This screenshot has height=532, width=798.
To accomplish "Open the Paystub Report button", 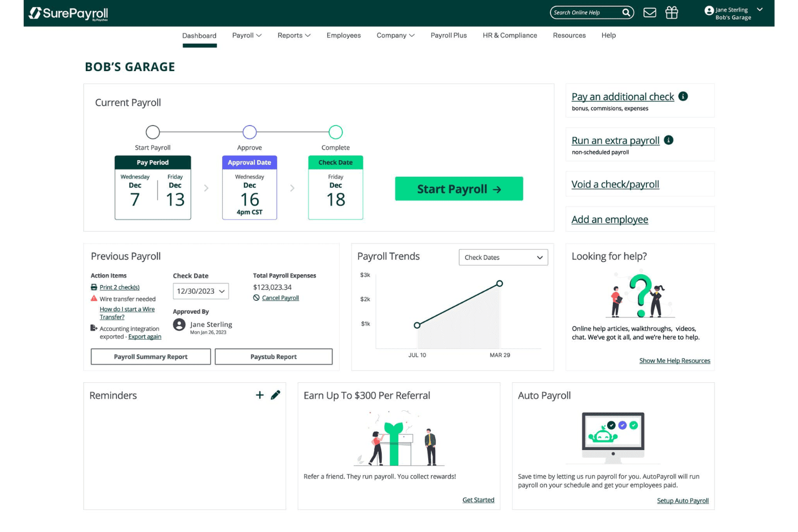I will click(274, 357).
